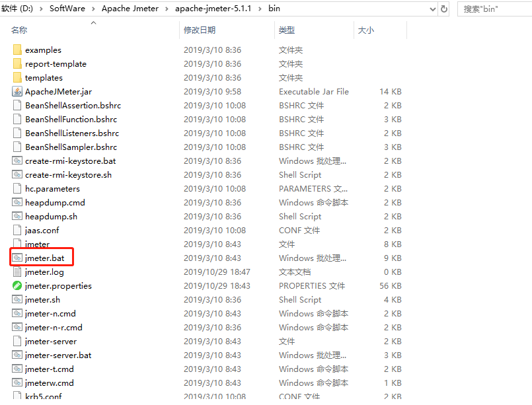Navigate to 软件 (D:) breadcrumb
Screen dimensions: 532x405
coord(17,9)
